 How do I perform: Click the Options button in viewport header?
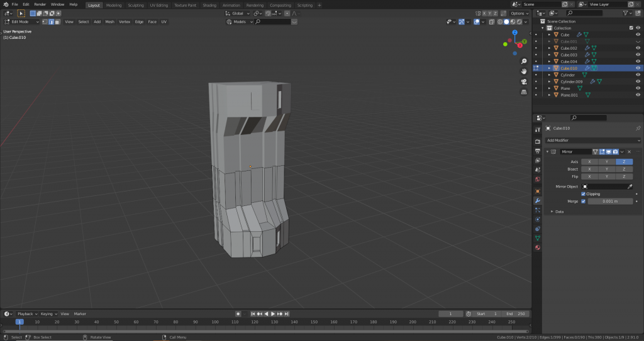pyautogui.click(x=519, y=13)
